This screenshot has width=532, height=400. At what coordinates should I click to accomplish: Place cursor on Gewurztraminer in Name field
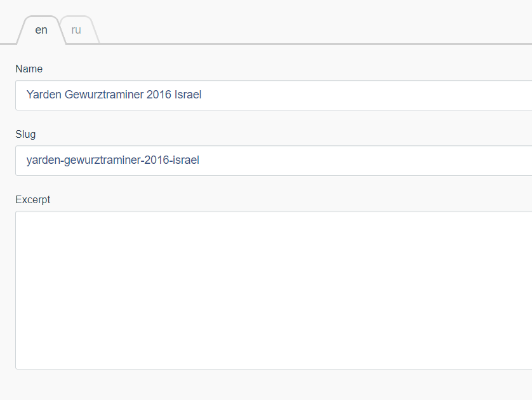pyautogui.click(x=104, y=95)
